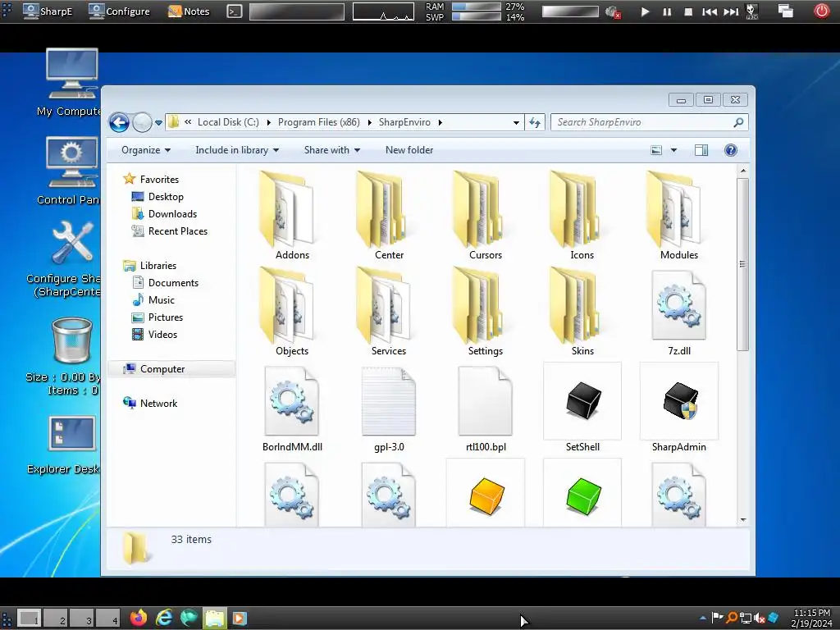This screenshot has height=630, width=840.
Task: Select the Objects folder
Action: coord(292,312)
